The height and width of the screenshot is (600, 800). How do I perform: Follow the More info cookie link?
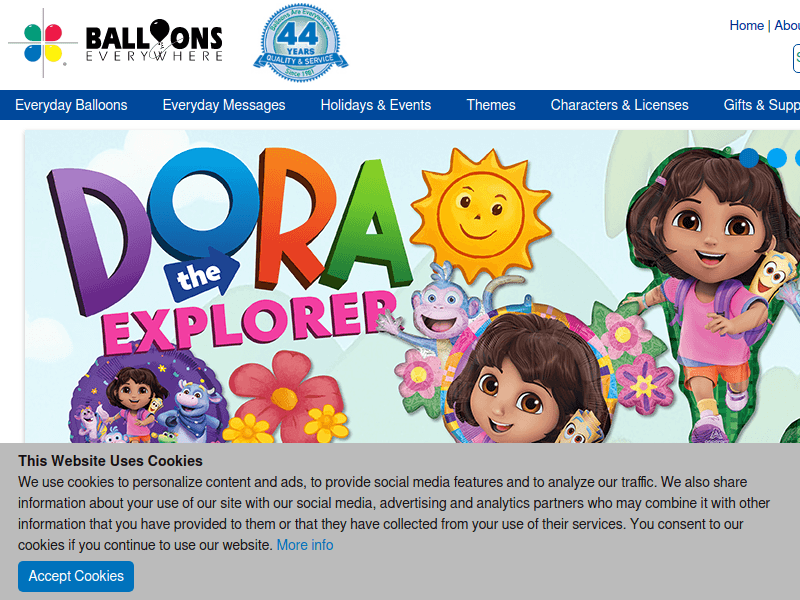click(305, 545)
